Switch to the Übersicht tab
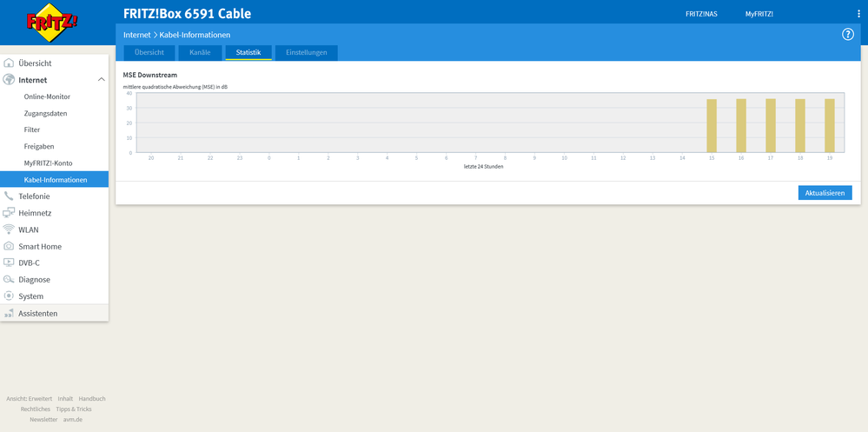868x432 pixels. [x=149, y=53]
